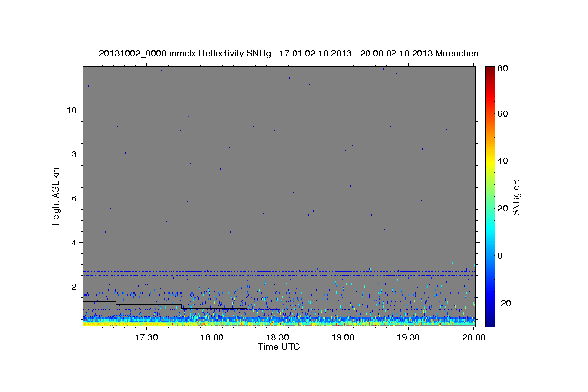Click the colorbar value 20 on the scale

pyautogui.click(x=503, y=208)
